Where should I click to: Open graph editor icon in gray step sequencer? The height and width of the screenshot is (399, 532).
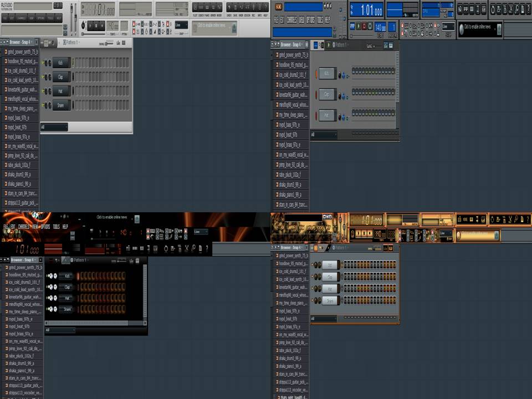[x=119, y=43]
